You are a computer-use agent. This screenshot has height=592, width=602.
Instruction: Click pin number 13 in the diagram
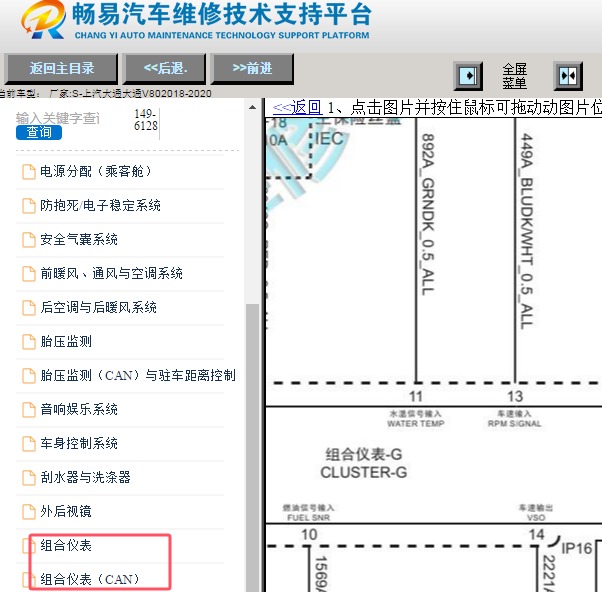pos(515,396)
